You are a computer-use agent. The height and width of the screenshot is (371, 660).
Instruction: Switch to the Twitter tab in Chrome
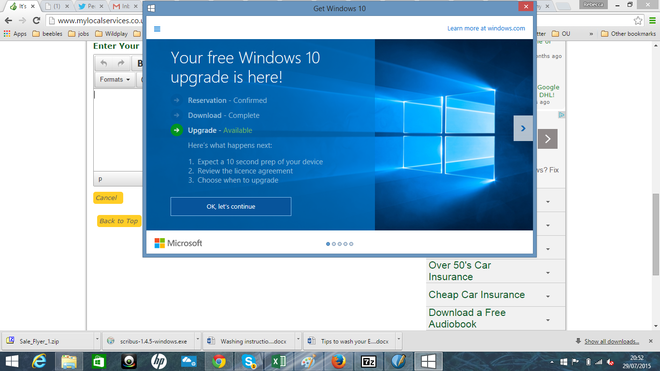(91, 6)
